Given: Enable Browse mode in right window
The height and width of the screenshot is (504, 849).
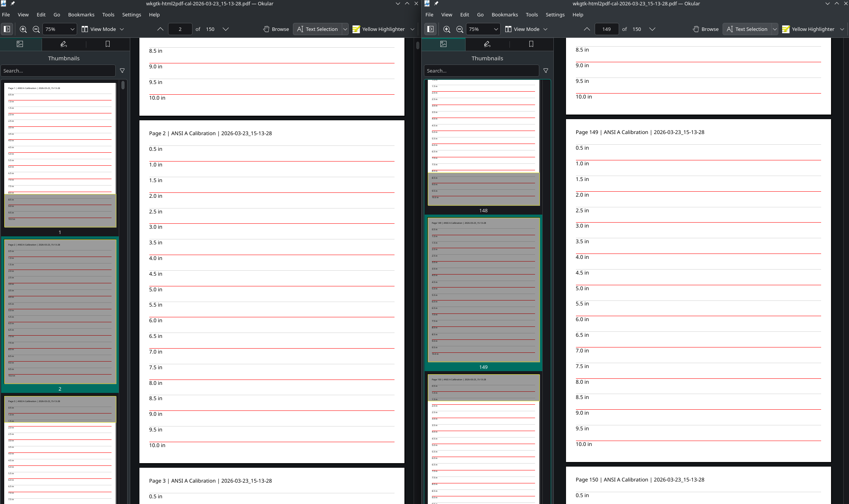Looking at the screenshot, I should 705,29.
